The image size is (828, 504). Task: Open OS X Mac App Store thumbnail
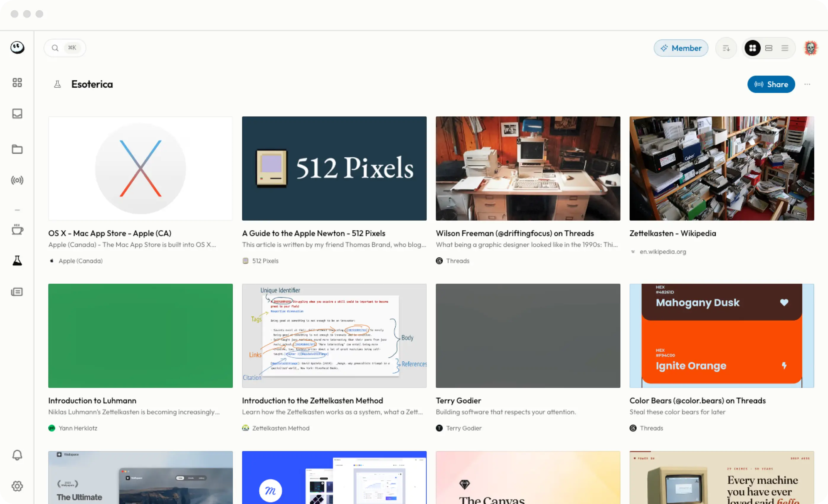[140, 168]
